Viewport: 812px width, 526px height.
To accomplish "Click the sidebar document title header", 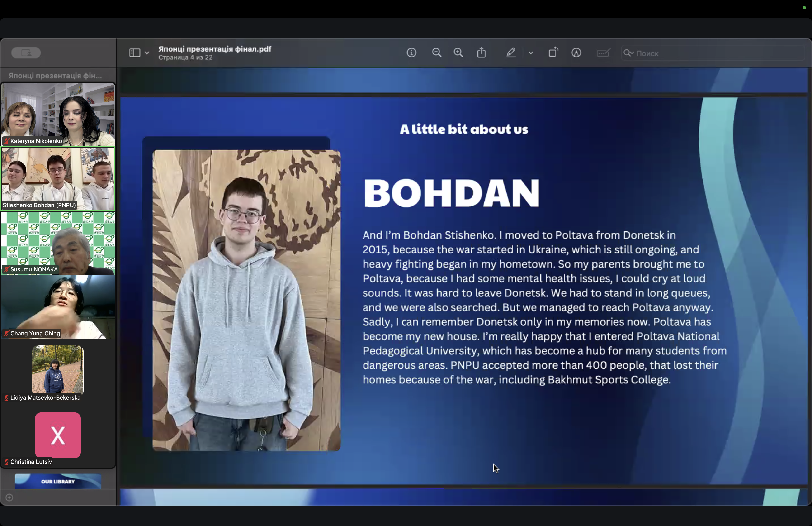I will coord(55,76).
